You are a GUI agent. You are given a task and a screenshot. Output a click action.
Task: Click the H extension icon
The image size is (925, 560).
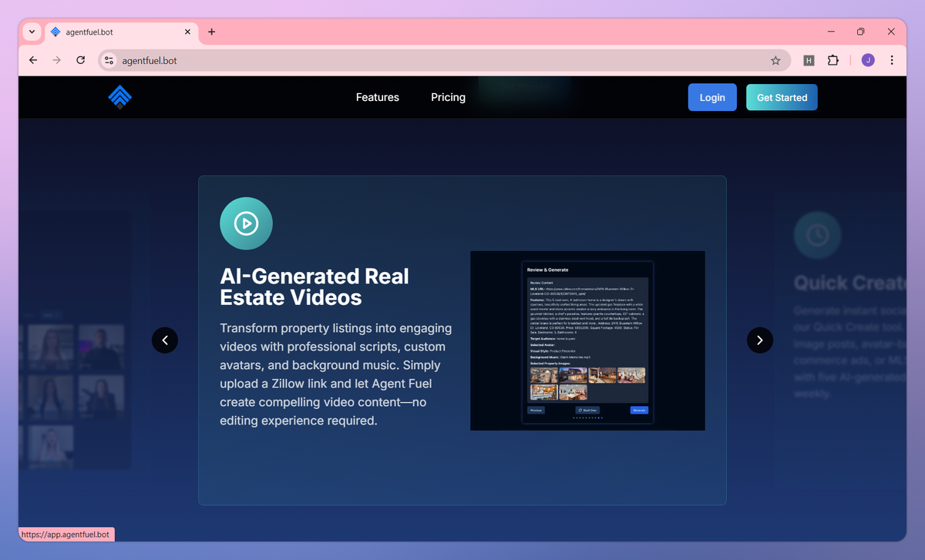tap(809, 60)
